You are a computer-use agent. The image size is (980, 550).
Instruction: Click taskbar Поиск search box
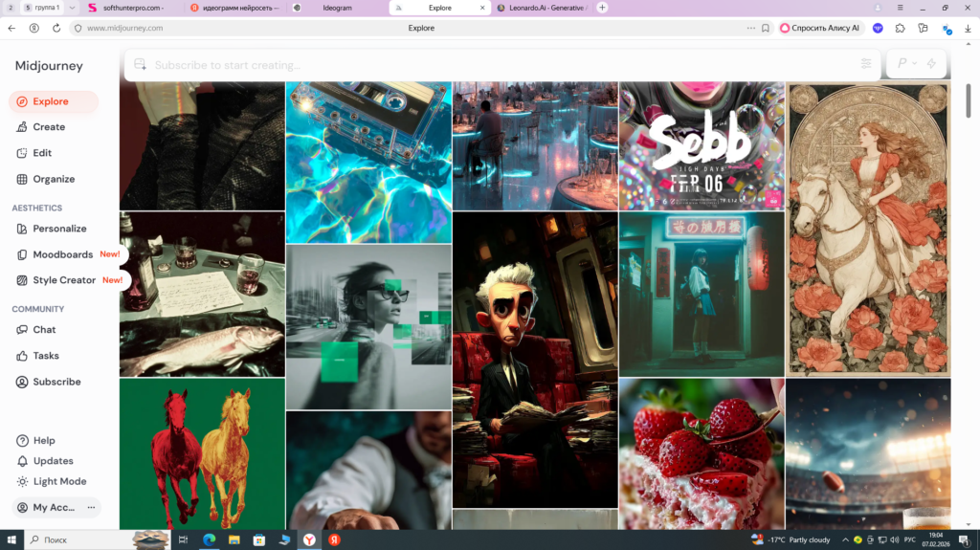point(97,540)
